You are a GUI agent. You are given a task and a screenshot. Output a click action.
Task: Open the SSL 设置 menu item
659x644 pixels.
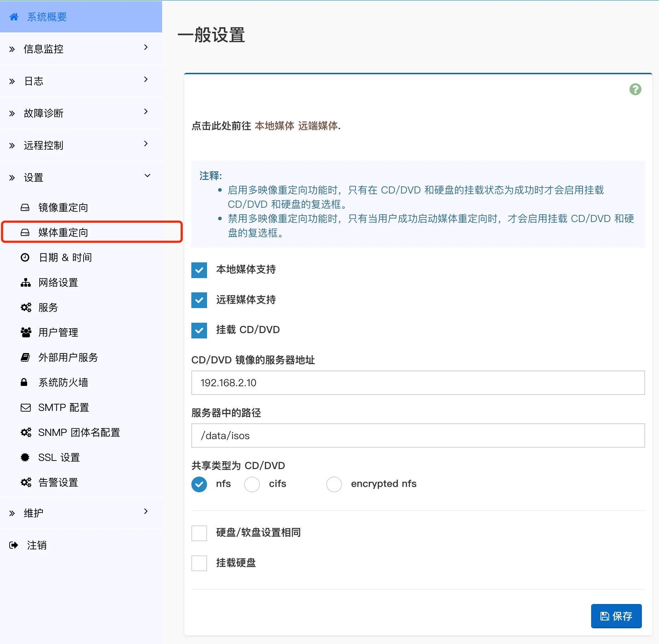point(59,457)
